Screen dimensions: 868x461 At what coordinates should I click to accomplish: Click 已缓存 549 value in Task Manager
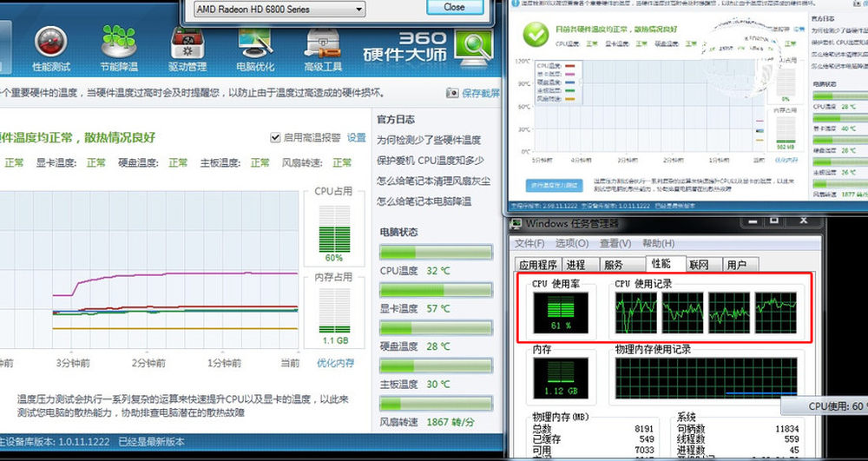(x=647, y=439)
